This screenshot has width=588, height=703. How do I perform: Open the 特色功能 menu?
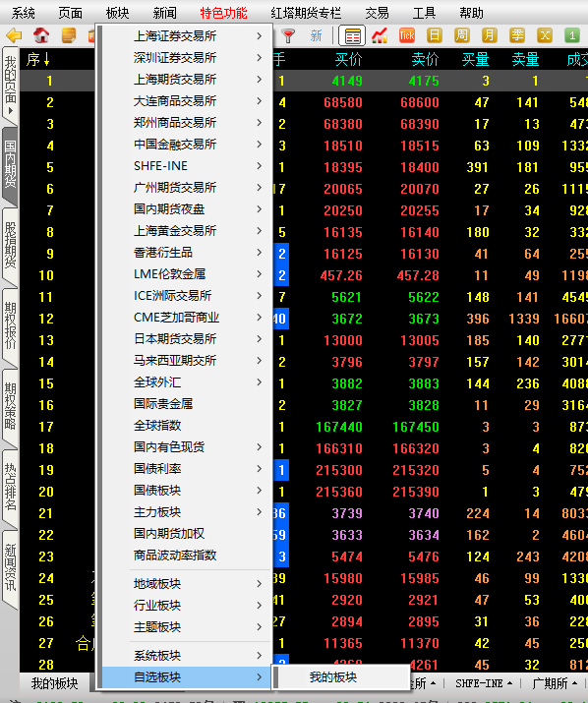point(223,13)
